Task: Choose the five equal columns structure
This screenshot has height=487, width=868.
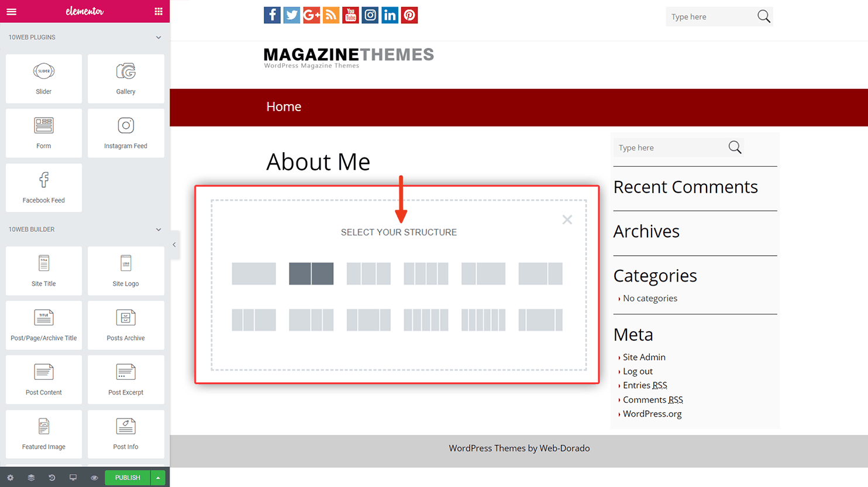Action: pyautogui.click(x=426, y=320)
